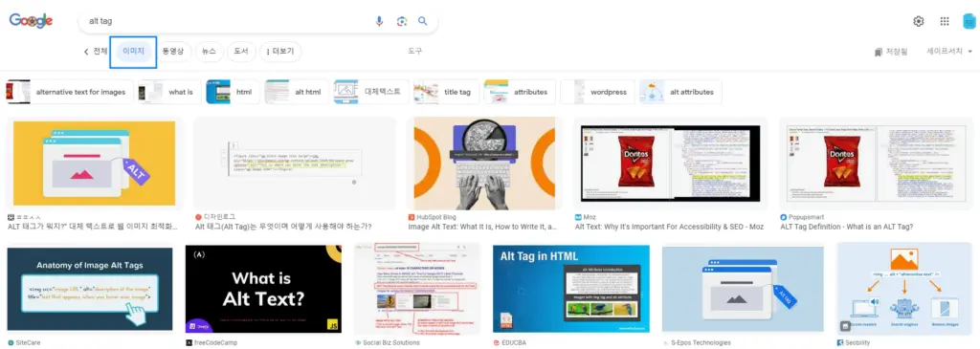
Task: Select the 'alt html' chip
Action: click(297, 92)
